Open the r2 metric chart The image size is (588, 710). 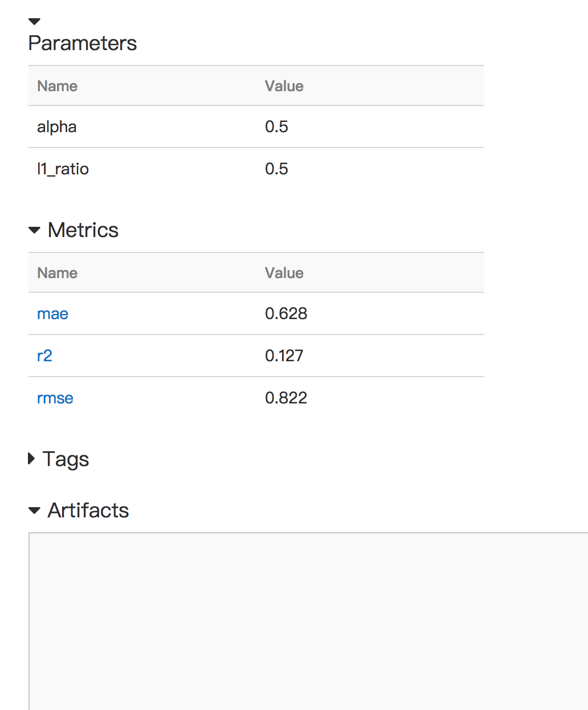click(44, 356)
